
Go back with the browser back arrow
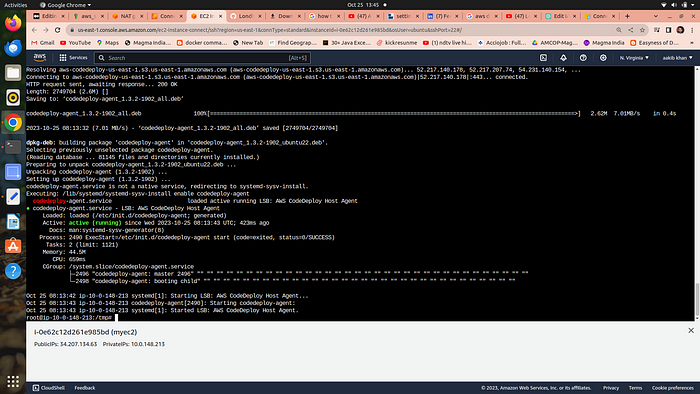(34, 30)
